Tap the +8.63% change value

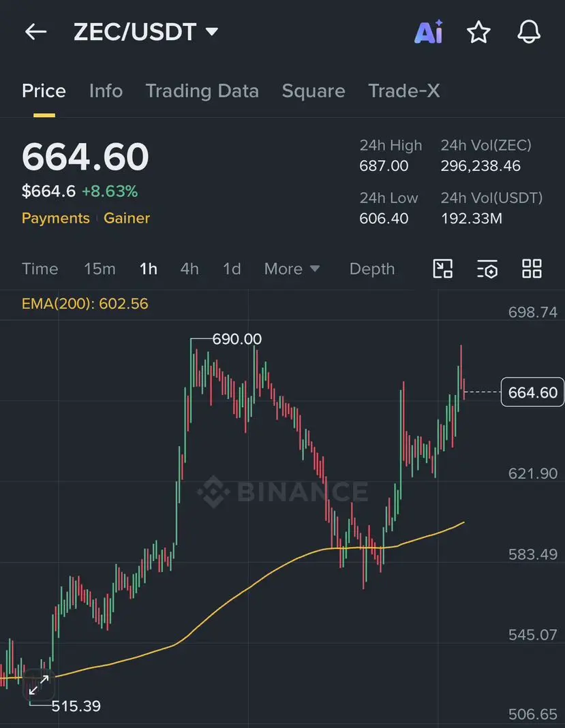(110, 191)
